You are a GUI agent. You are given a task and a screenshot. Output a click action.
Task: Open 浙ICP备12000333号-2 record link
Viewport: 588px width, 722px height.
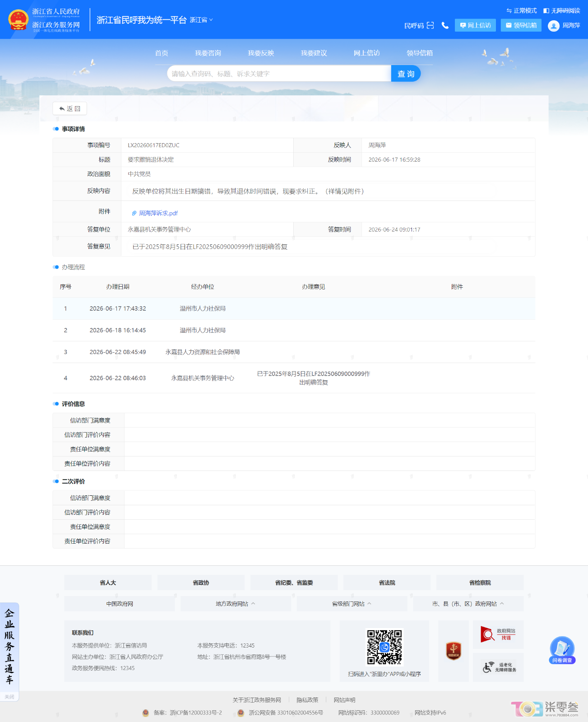(x=196, y=713)
